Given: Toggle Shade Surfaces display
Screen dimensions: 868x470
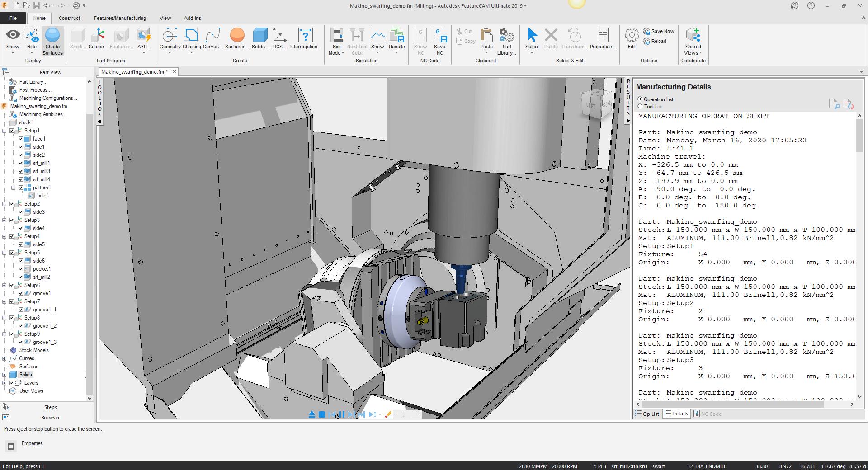Looking at the screenshot, I should [52, 41].
